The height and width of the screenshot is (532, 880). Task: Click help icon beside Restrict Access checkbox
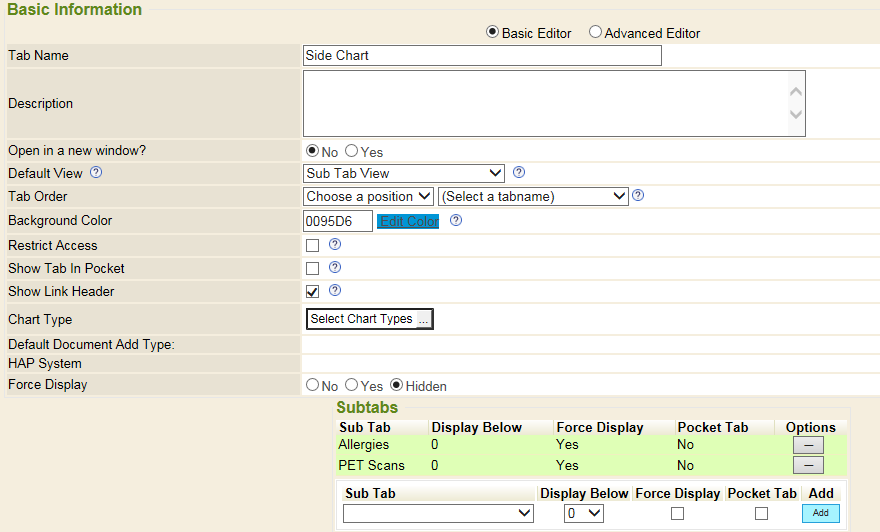[x=335, y=244]
